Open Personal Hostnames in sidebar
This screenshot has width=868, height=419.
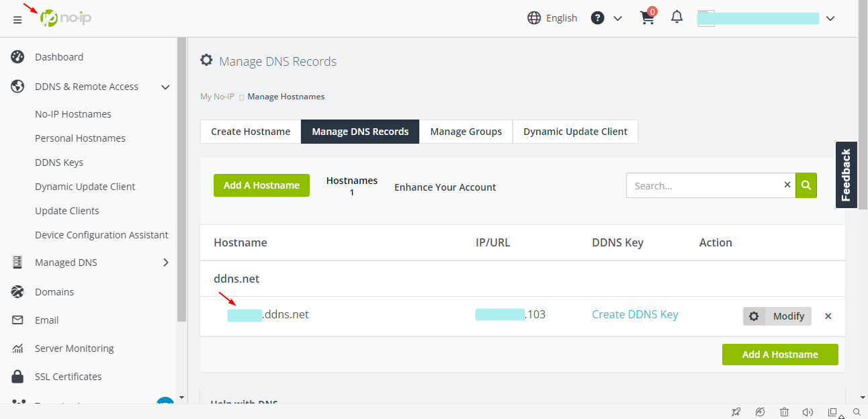coord(80,138)
